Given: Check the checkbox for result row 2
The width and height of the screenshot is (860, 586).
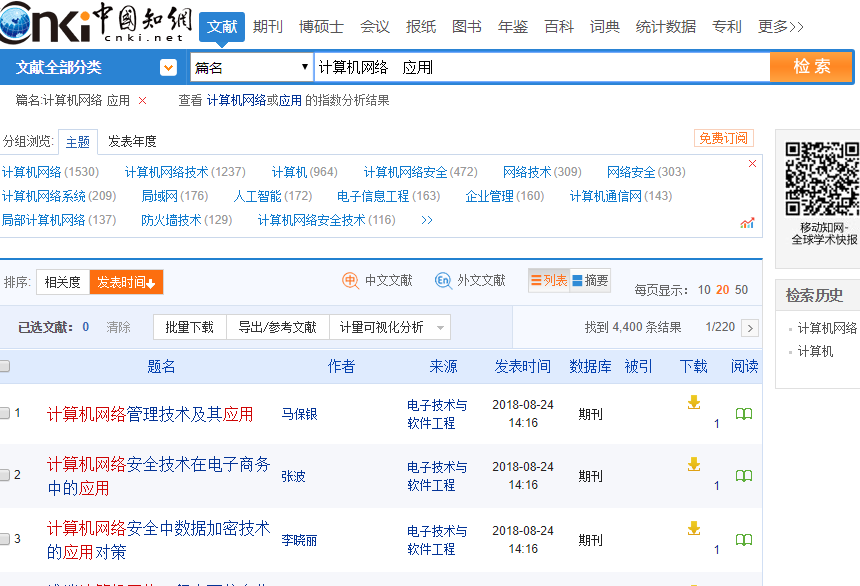Looking at the screenshot, I should pyautogui.click(x=4, y=475).
